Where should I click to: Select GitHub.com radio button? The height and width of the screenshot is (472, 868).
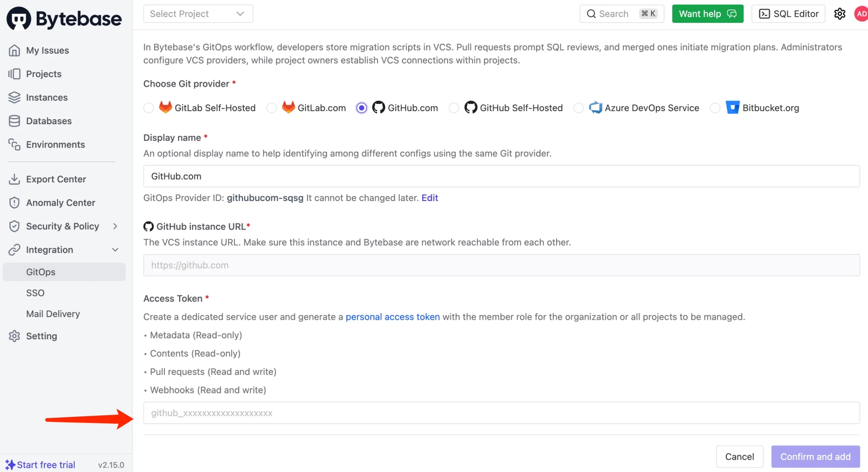(x=361, y=108)
